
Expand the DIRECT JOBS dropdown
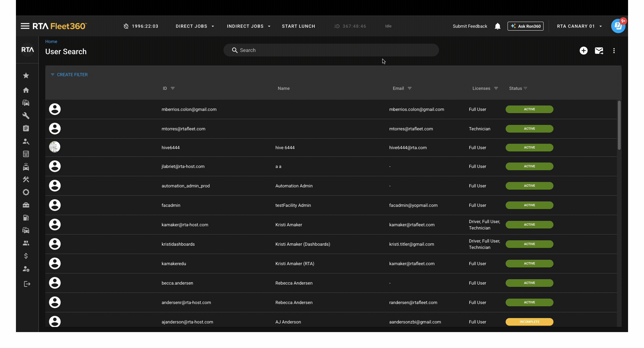(195, 26)
